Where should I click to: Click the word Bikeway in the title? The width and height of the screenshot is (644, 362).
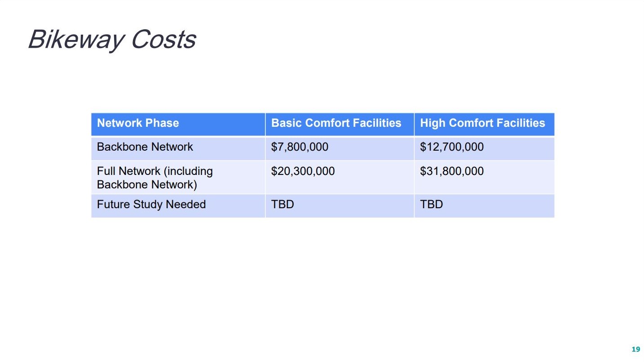click(75, 40)
